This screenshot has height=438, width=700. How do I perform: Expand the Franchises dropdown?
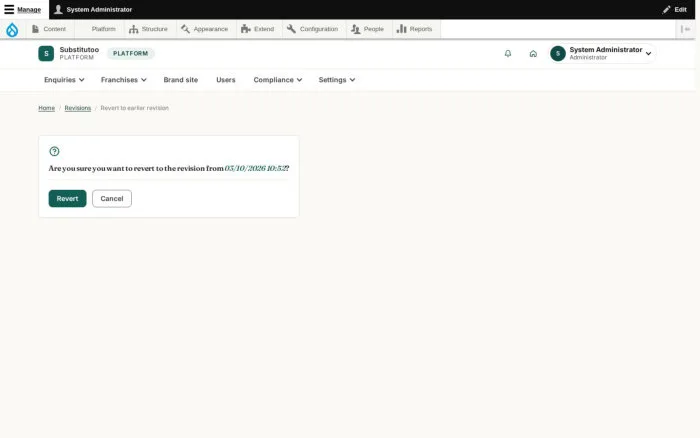(x=124, y=80)
